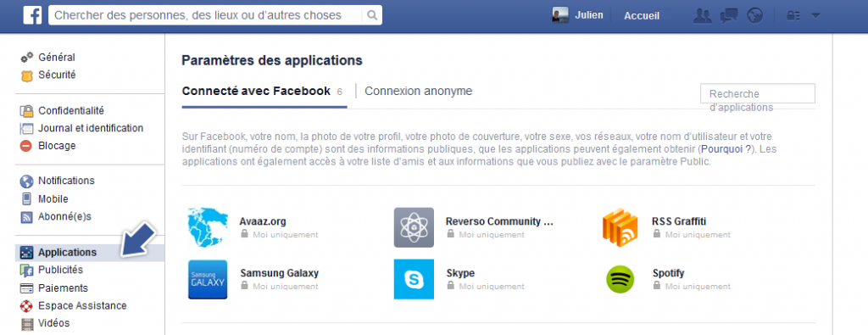Open the friend requests icon

coord(702,15)
